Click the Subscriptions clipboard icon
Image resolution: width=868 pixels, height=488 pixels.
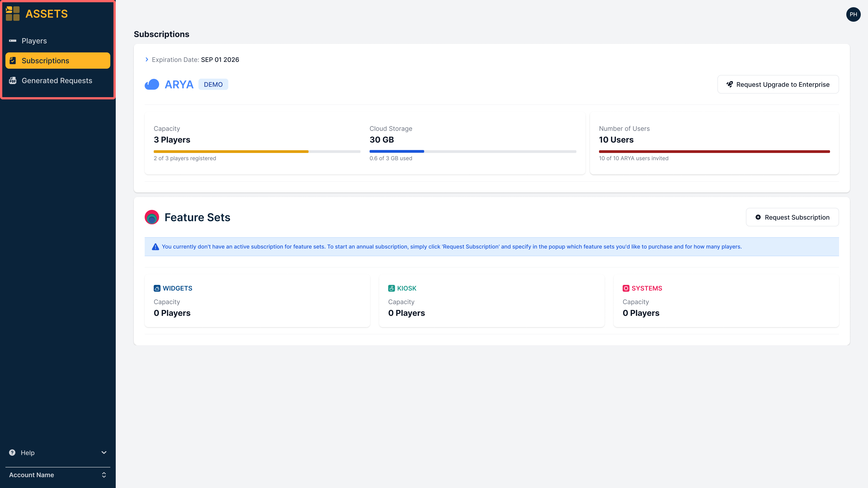13,61
